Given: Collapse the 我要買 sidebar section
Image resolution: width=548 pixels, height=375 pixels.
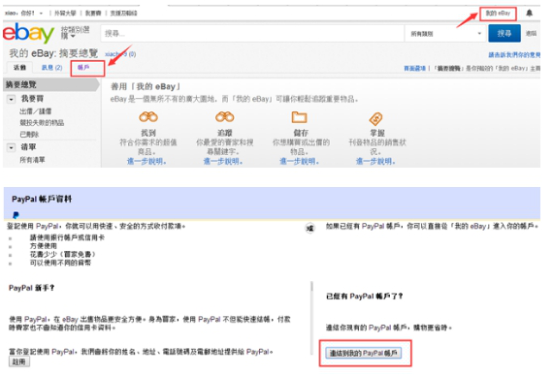Looking at the screenshot, I should (11, 99).
